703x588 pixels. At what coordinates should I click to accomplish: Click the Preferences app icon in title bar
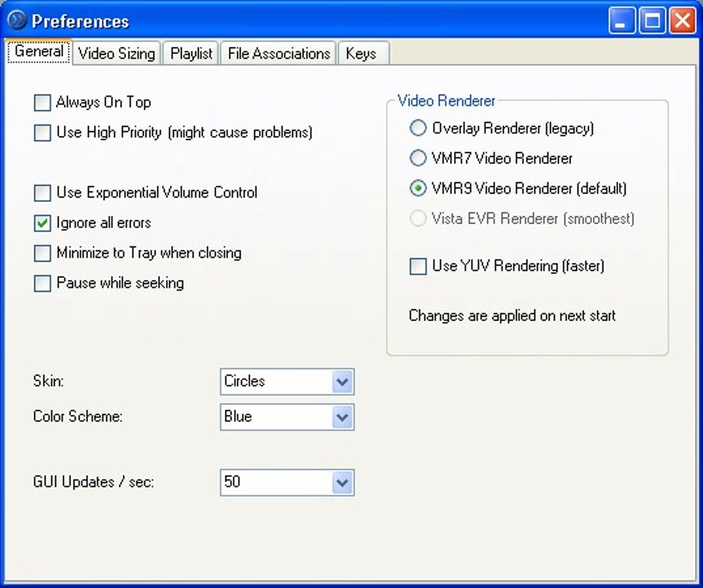point(17,20)
